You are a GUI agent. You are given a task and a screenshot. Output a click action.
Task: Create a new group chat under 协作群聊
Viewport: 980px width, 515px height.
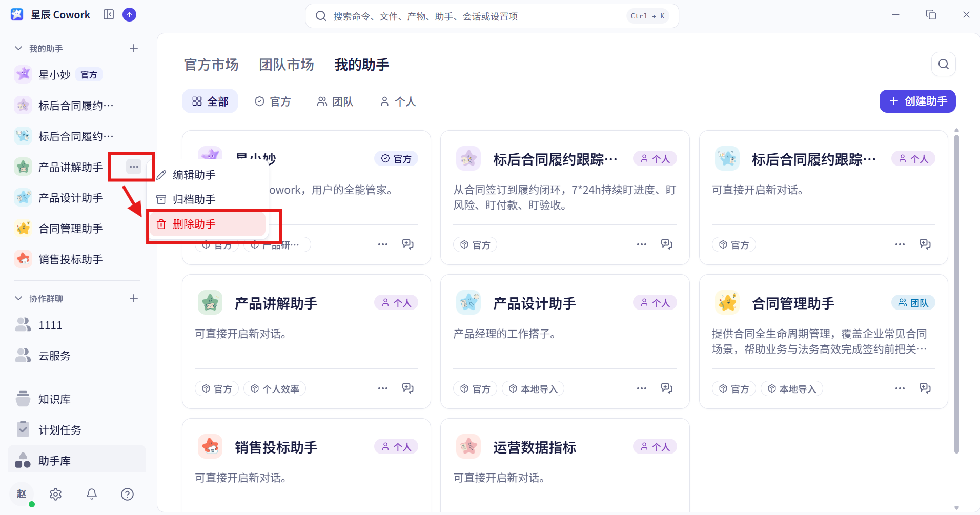tap(134, 298)
